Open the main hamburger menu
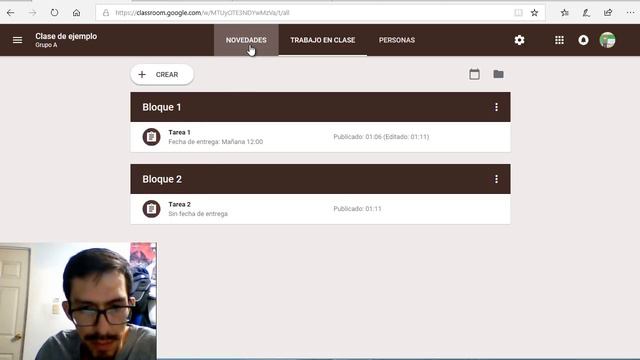 [17, 40]
